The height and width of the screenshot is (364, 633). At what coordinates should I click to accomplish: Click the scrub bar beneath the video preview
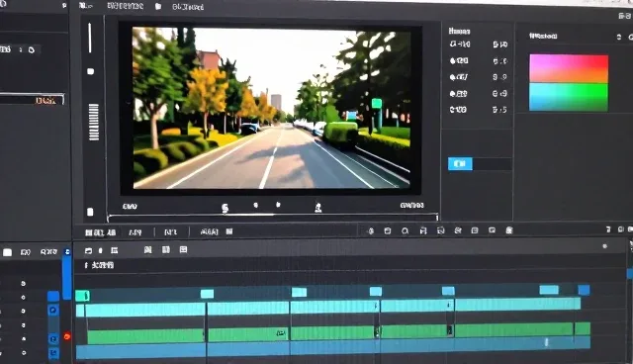pos(273,216)
